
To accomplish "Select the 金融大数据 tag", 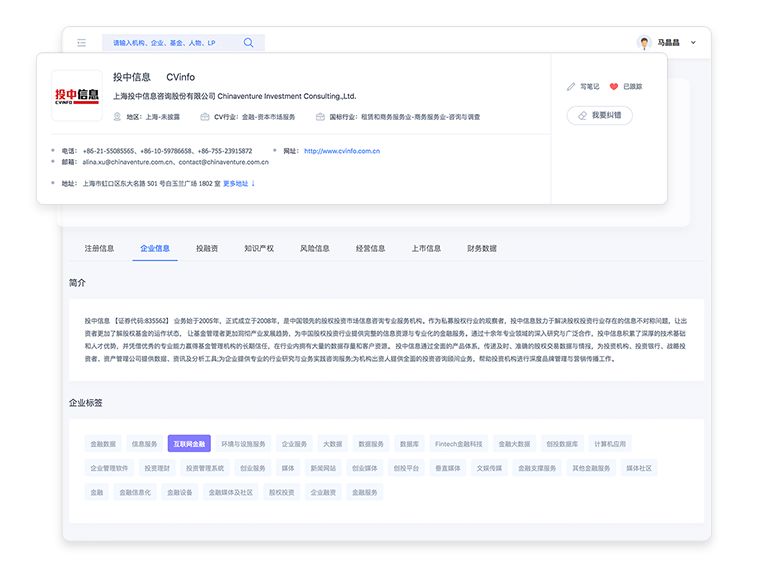I will click(514, 444).
